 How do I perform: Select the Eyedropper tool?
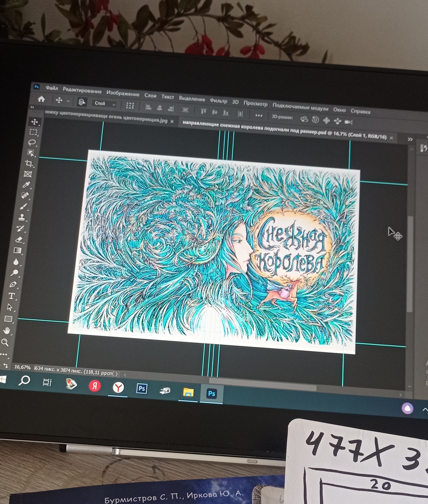point(26,185)
